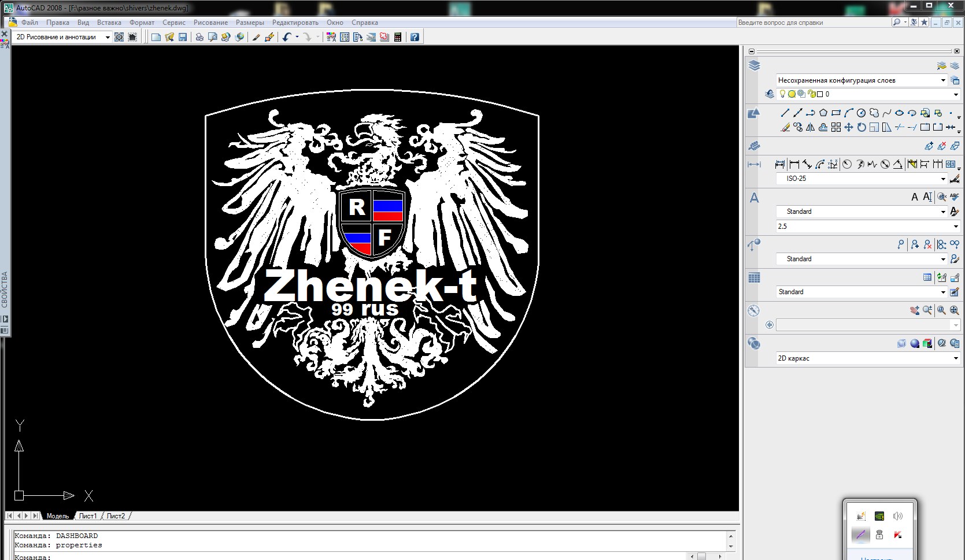Activate the Arc drawing tool

[848, 113]
